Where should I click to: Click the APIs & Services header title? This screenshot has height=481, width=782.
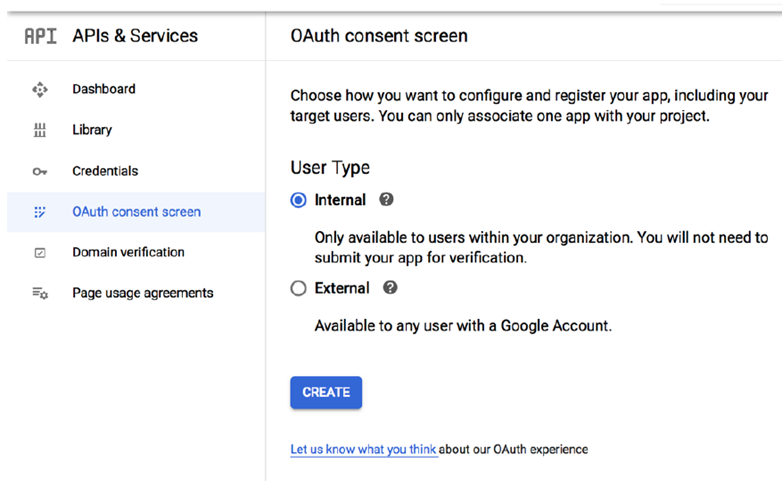point(135,36)
